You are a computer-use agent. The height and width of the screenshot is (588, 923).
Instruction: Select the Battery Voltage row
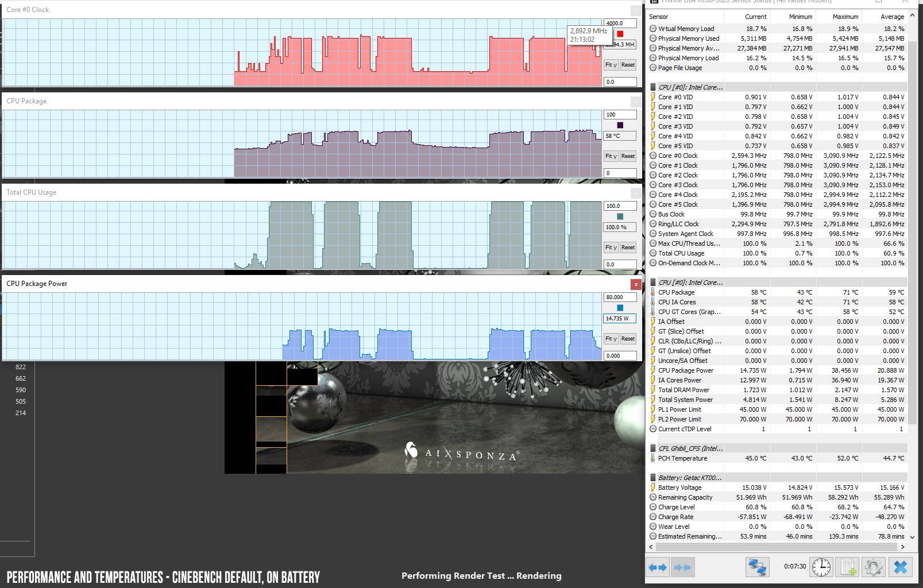point(777,488)
